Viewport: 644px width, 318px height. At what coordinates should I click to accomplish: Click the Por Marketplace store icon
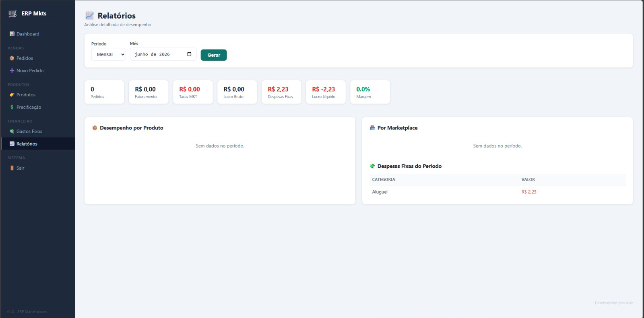372,128
